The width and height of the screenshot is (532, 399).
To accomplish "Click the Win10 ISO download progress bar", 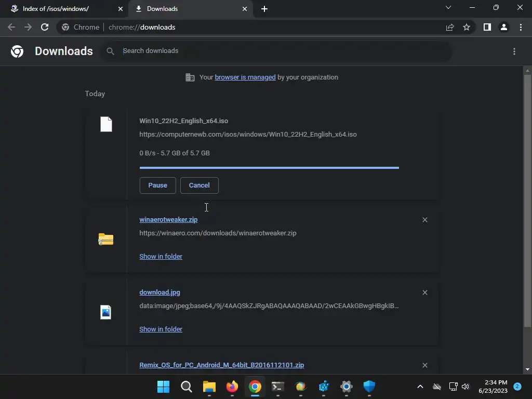I will [269, 168].
